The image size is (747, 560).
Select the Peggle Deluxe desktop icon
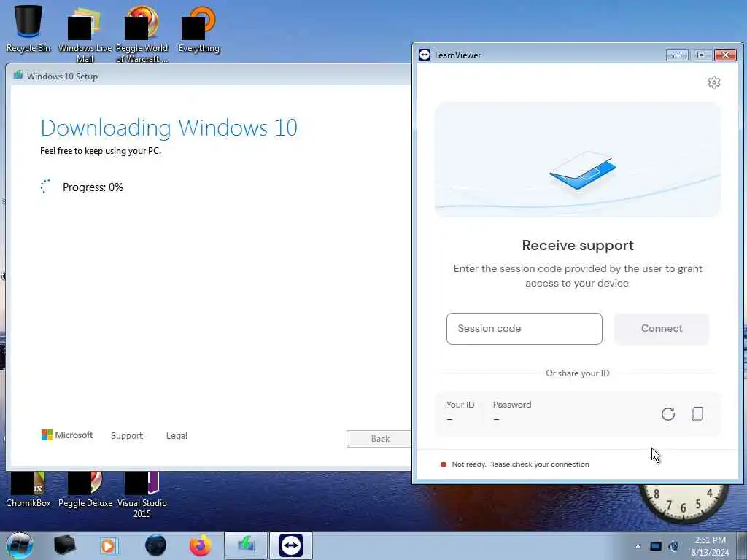(x=85, y=489)
